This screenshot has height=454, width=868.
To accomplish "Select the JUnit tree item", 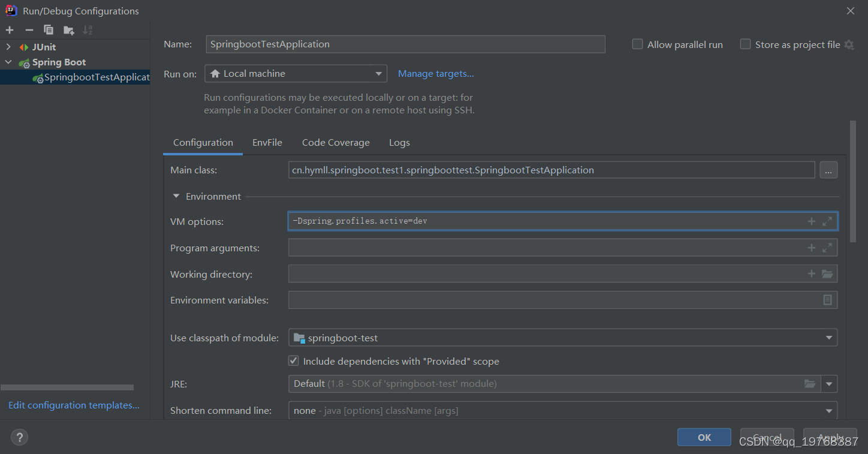I will 44,47.
